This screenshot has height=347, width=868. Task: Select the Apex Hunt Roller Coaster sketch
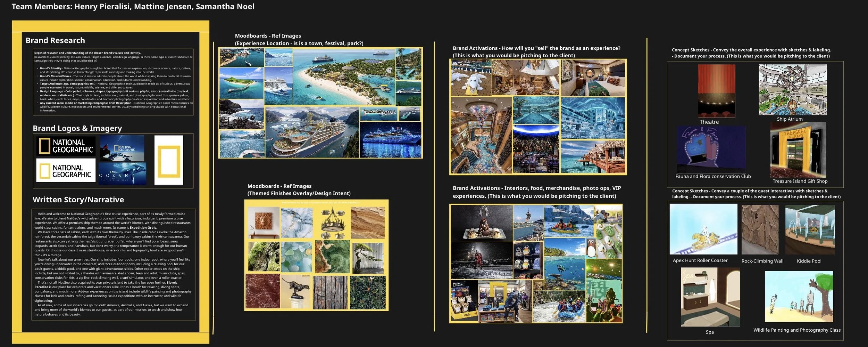click(703, 229)
